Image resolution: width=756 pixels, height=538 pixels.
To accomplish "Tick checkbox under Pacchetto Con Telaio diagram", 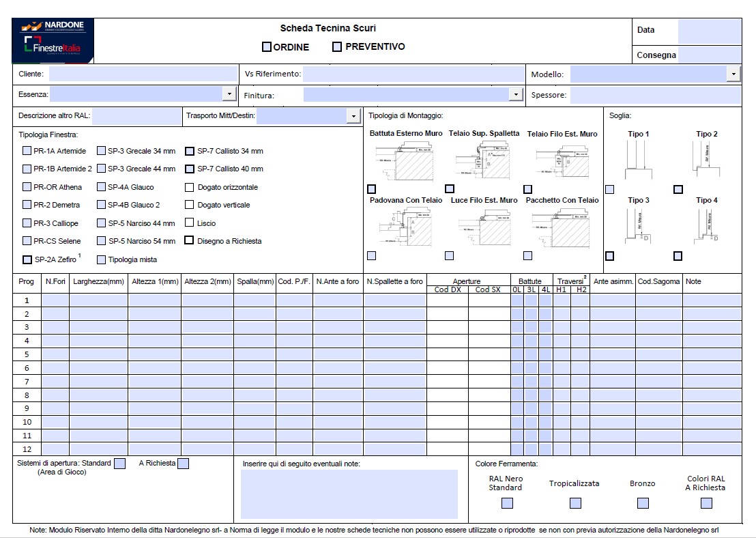I will [x=528, y=256].
